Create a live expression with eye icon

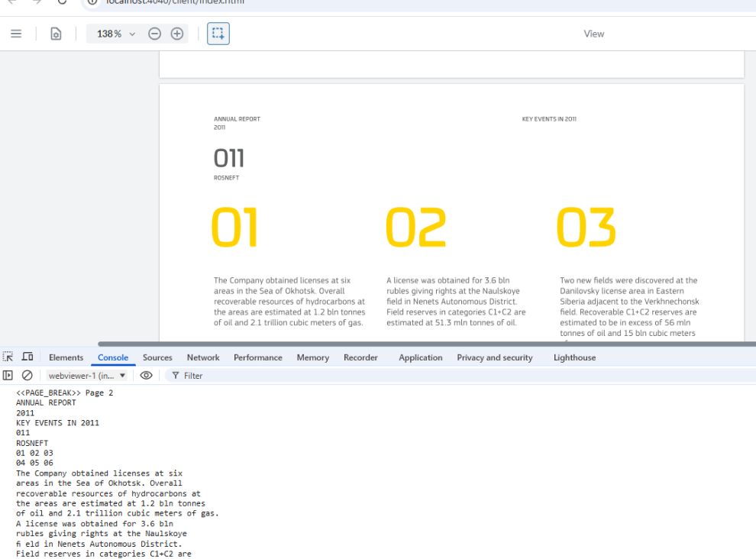(146, 375)
